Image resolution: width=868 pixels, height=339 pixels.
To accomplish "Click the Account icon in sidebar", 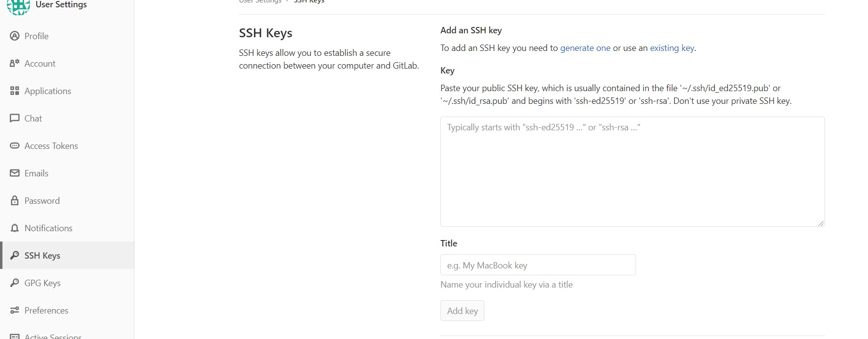I will (x=15, y=63).
